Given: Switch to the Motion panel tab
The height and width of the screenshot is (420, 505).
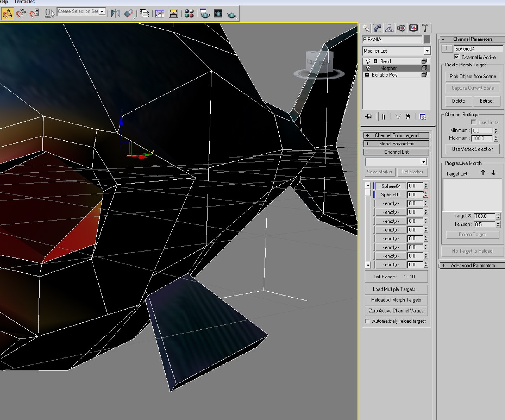Looking at the screenshot, I should click(402, 28).
